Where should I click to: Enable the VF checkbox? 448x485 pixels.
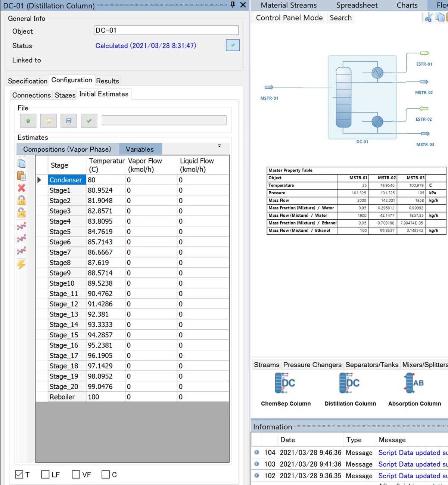click(x=76, y=475)
